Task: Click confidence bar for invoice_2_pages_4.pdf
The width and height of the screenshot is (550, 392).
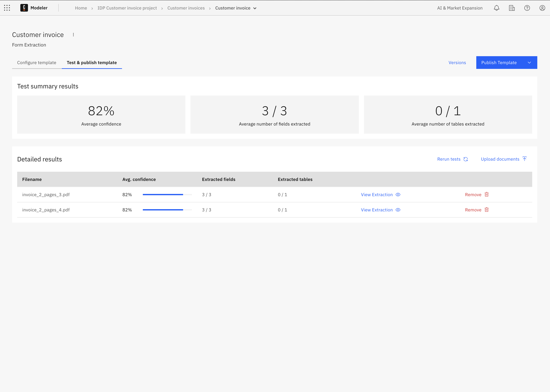Action: [167, 210]
